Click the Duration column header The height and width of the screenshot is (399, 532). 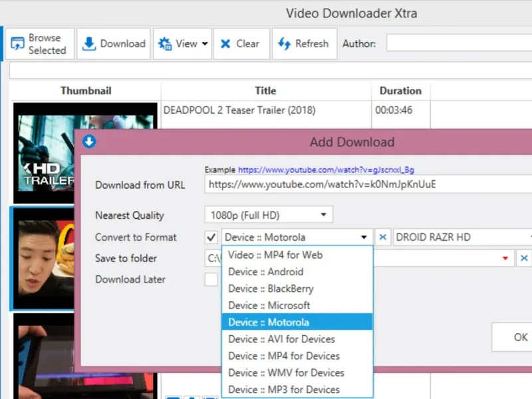(x=400, y=90)
